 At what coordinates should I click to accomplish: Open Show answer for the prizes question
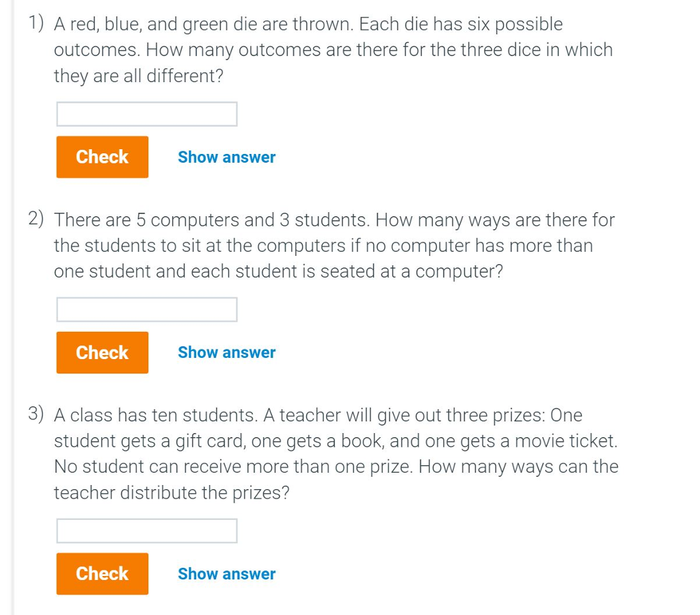point(226,574)
